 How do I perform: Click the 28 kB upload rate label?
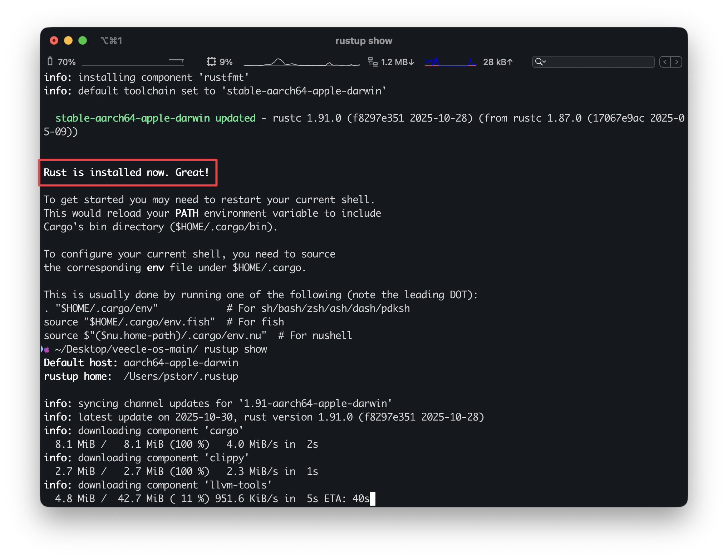pos(498,62)
